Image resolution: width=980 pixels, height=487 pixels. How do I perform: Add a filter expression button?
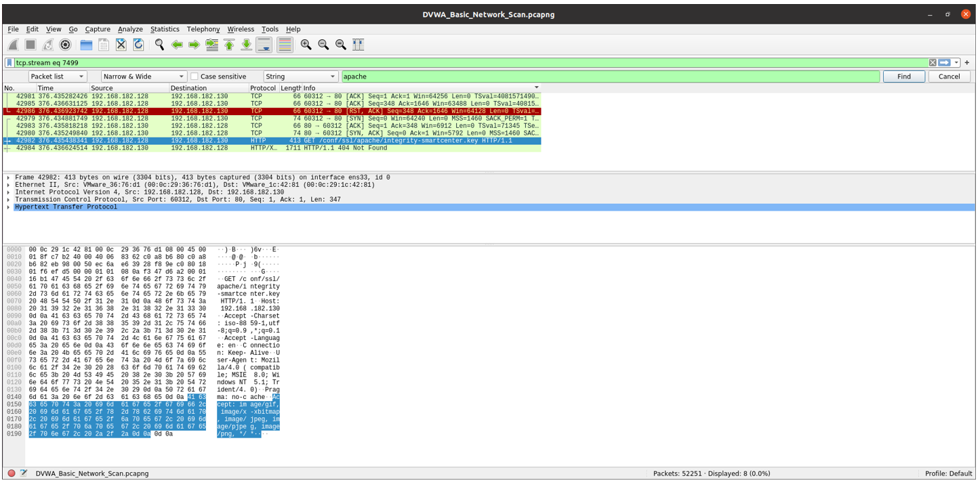(x=967, y=62)
